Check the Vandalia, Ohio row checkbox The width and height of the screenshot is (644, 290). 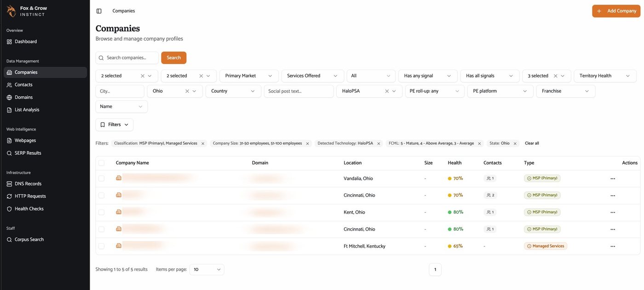click(x=101, y=179)
